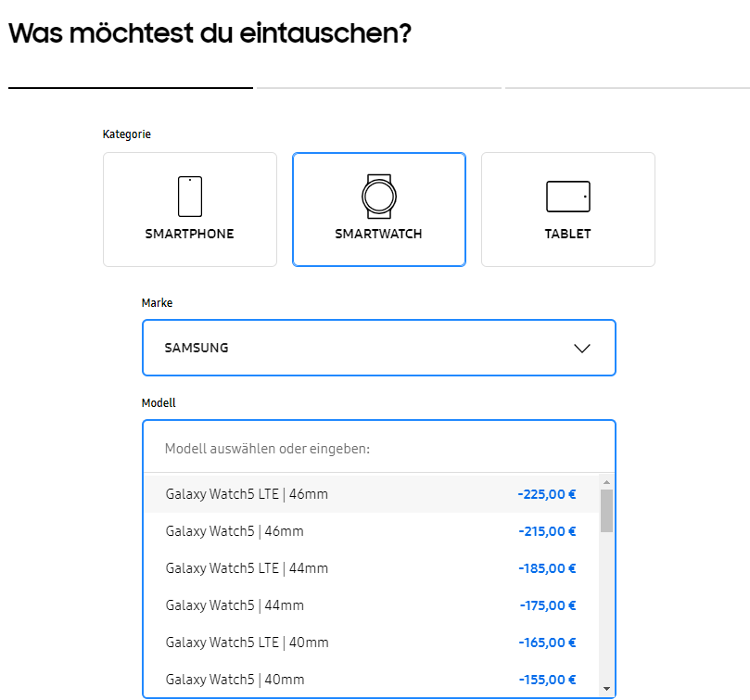Viewport: 750px width, 700px height.
Task: Pick the TABLET category label
Action: point(567,234)
